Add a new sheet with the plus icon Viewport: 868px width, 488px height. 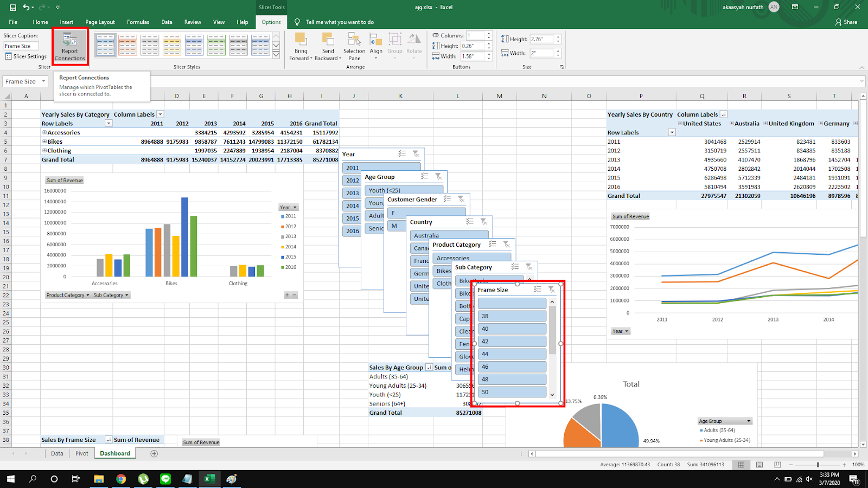154,453
